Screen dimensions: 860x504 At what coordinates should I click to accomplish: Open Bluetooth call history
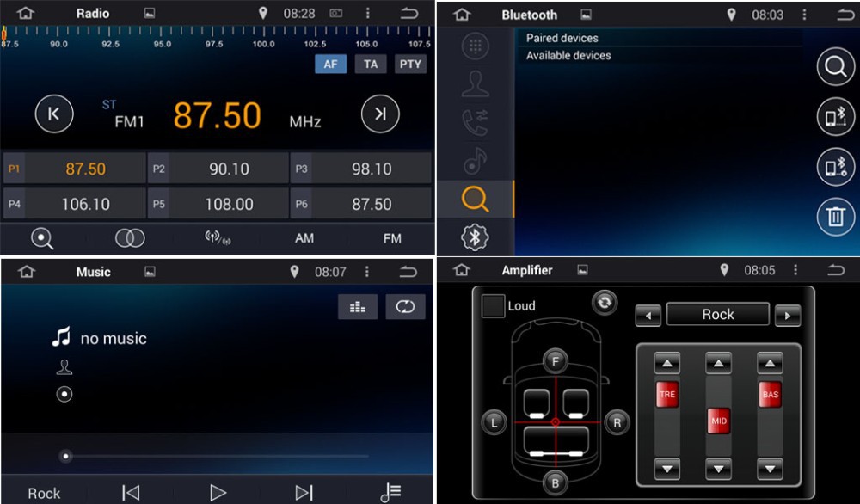tap(476, 122)
